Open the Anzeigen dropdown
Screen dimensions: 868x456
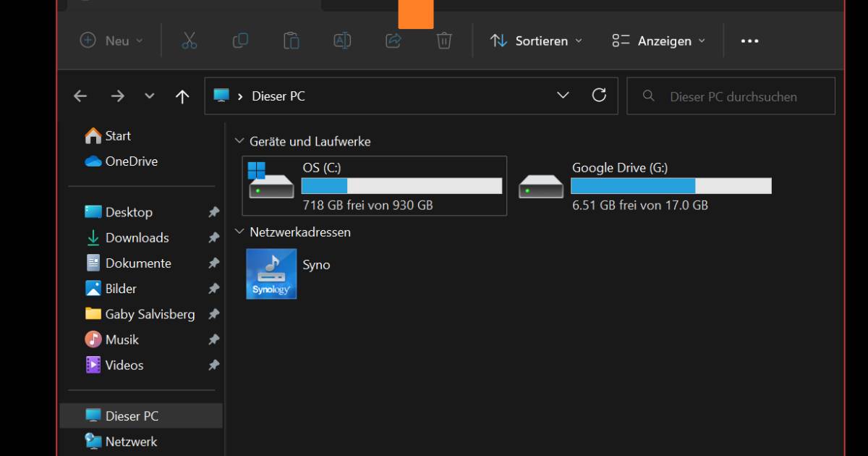coord(658,41)
